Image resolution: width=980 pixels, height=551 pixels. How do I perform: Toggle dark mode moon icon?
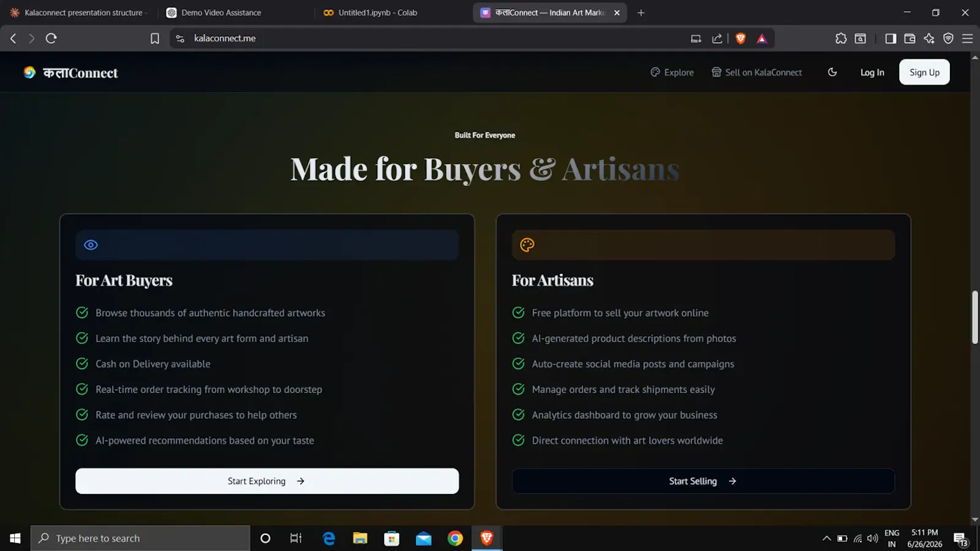coord(832,72)
